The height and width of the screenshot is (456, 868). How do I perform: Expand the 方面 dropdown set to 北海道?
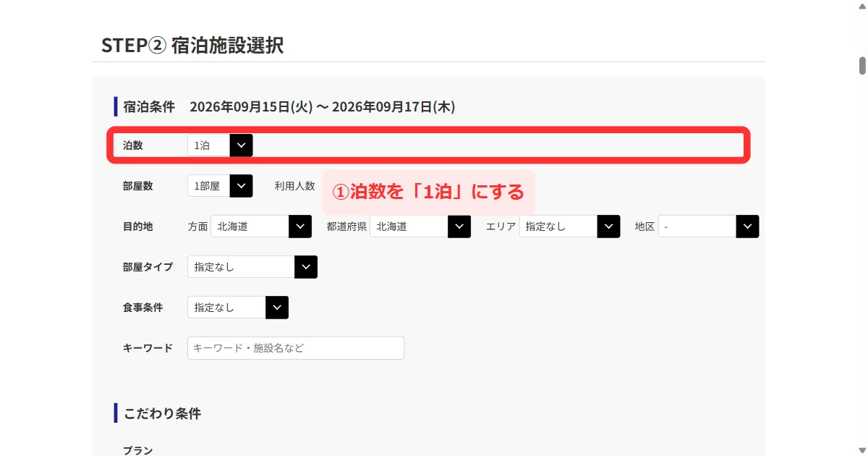tap(261, 227)
